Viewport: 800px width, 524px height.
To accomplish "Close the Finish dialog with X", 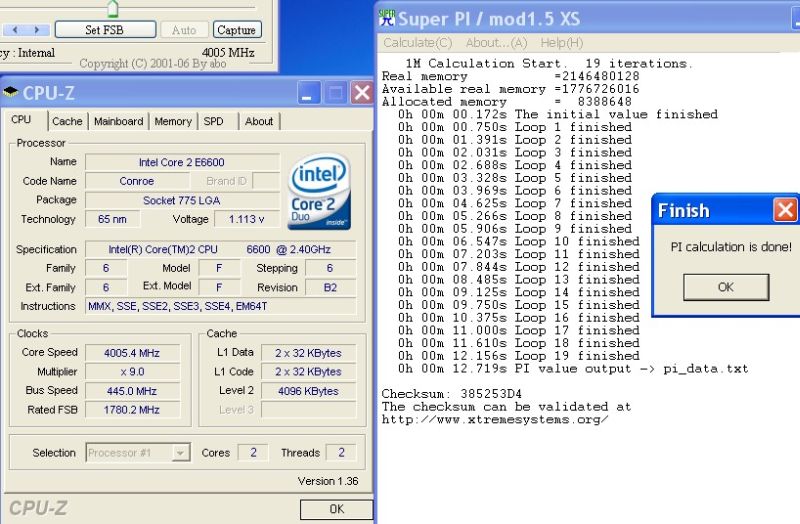I will click(x=785, y=210).
